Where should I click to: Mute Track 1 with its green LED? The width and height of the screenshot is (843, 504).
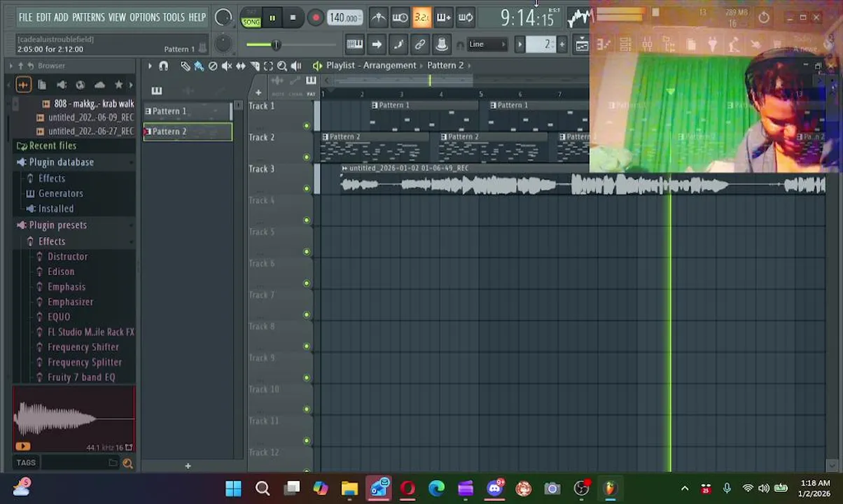(x=306, y=126)
